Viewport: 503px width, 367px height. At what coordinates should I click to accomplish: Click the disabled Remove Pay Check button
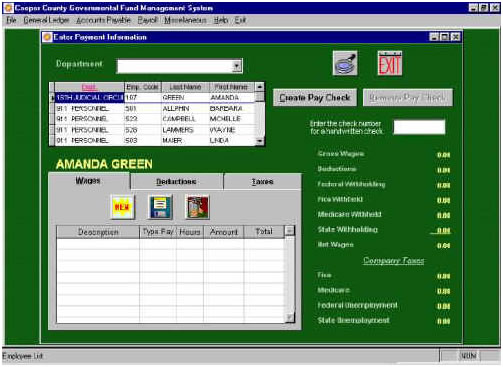click(x=408, y=97)
